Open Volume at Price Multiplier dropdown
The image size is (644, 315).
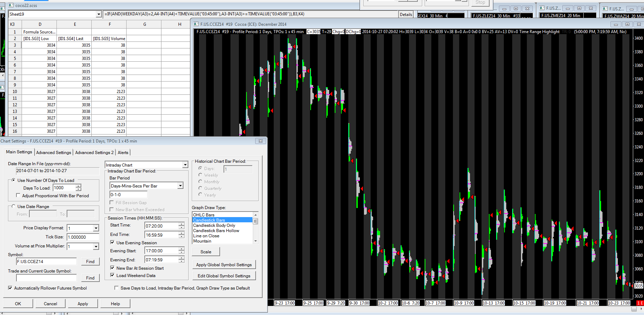click(96, 246)
